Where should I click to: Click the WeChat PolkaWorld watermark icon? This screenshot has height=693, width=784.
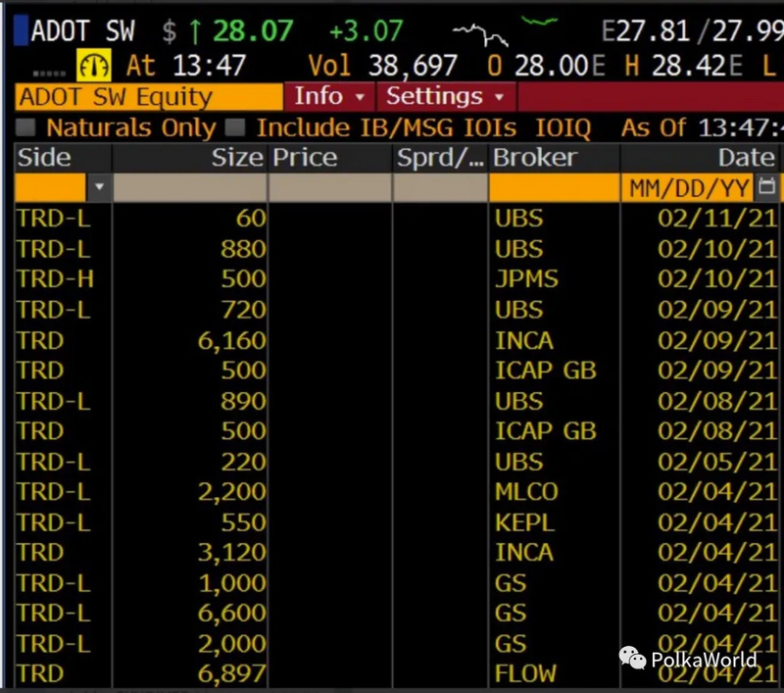point(632,658)
